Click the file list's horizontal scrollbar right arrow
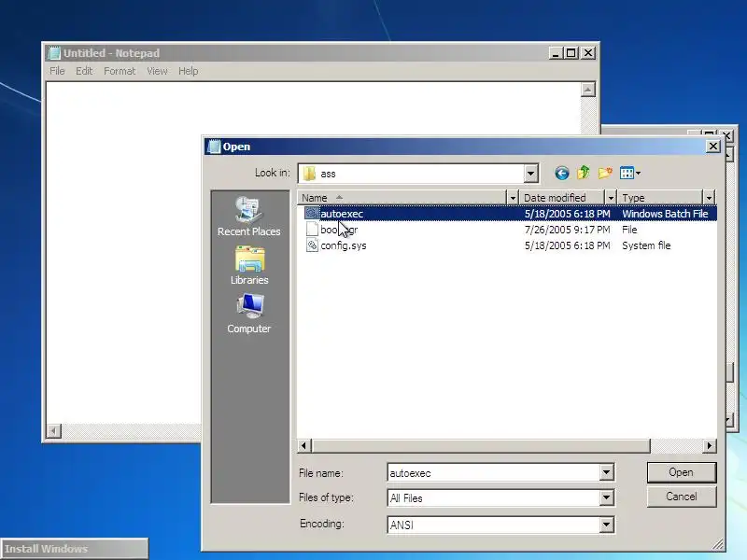The image size is (747, 560). 710,446
